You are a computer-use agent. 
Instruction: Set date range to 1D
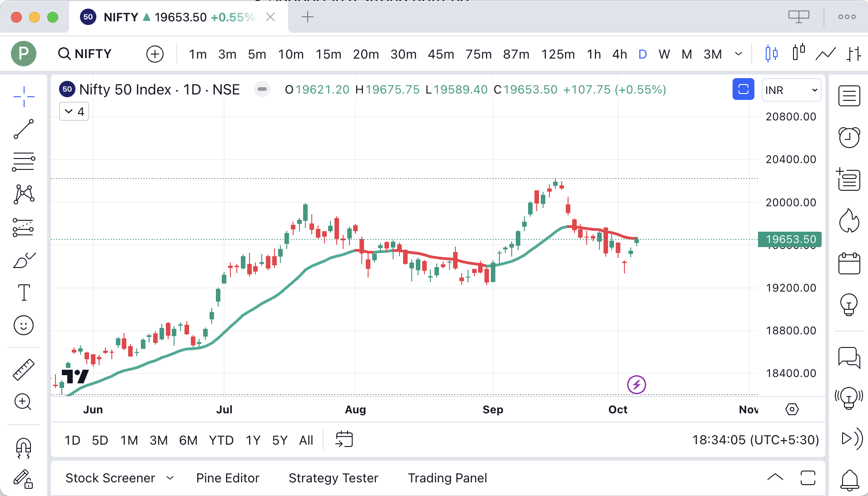[72, 440]
